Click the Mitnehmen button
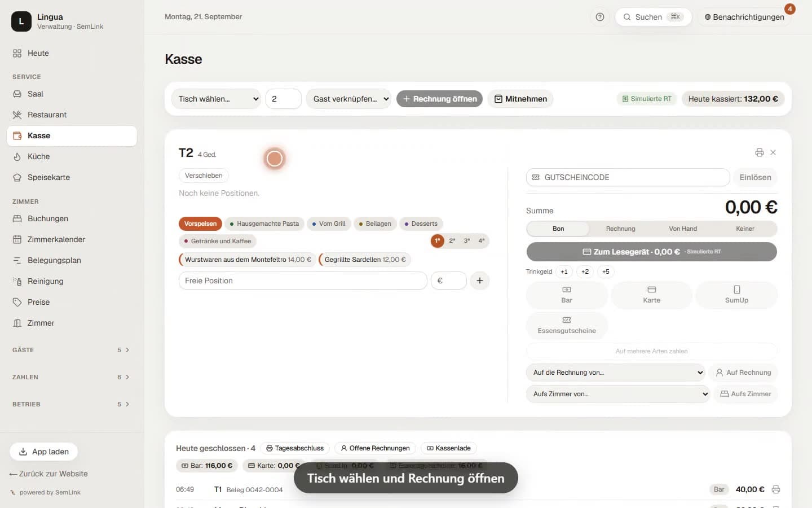 [520, 99]
